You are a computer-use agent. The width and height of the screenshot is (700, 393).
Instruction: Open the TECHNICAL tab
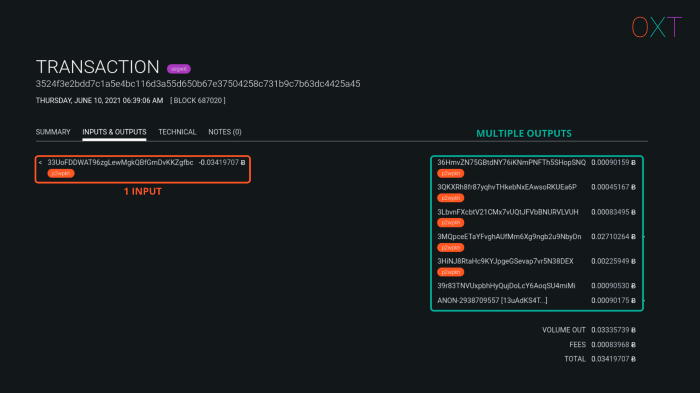(x=177, y=132)
